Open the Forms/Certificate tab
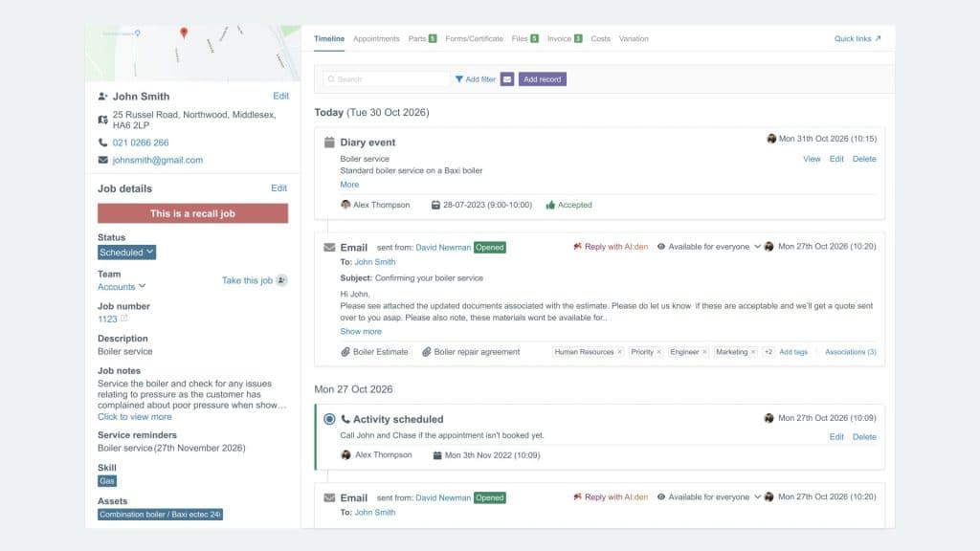Viewport: 980px width, 551px height. point(474,38)
